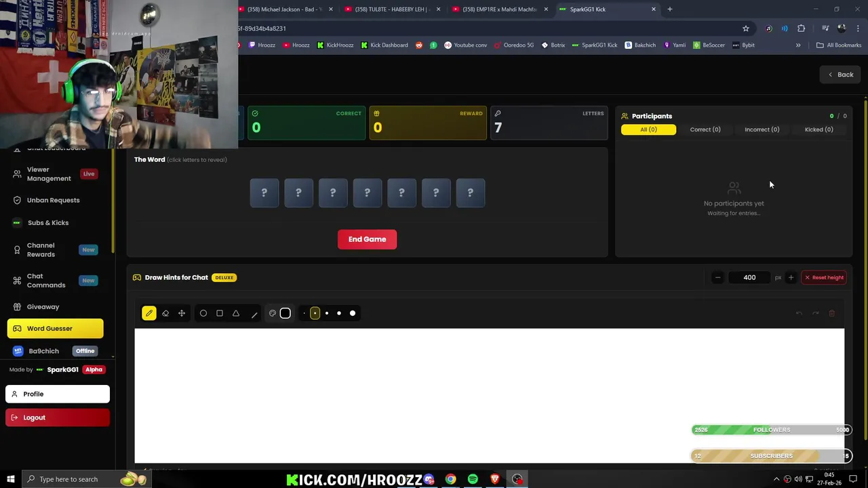Expand the hidden bookmarks chevron
The width and height of the screenshot is (868, 488).
798,45
